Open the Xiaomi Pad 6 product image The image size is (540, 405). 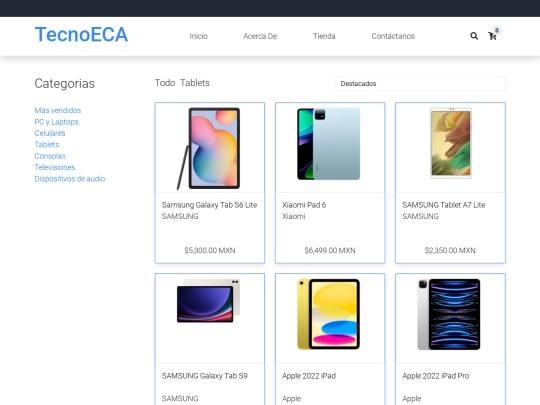tap(329, 144)
